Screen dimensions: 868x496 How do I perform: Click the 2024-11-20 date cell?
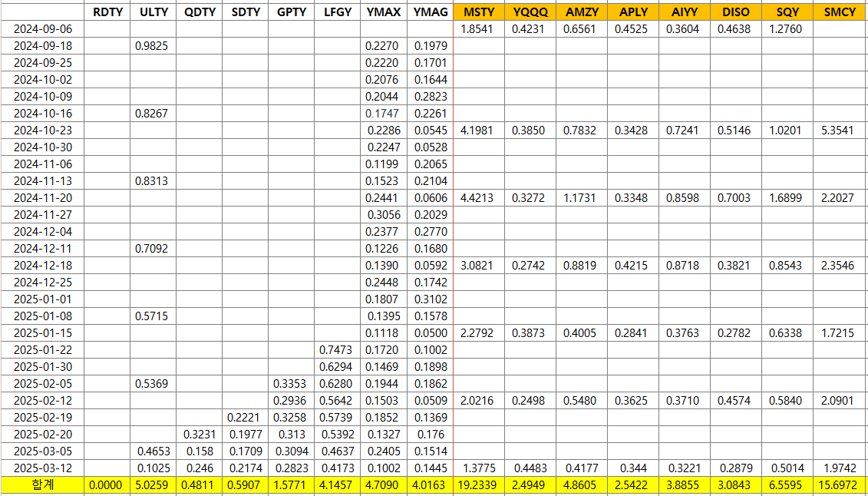pos(43,197)
